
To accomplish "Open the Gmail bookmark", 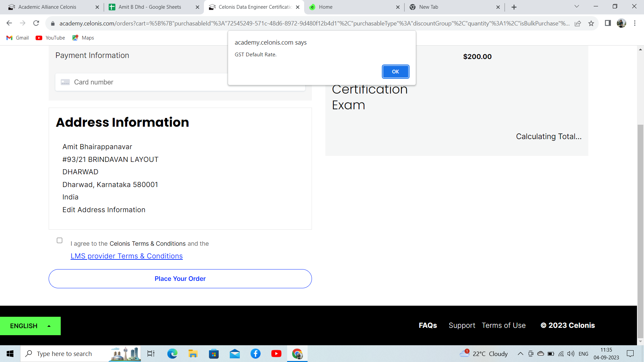I will pos(18,38).
